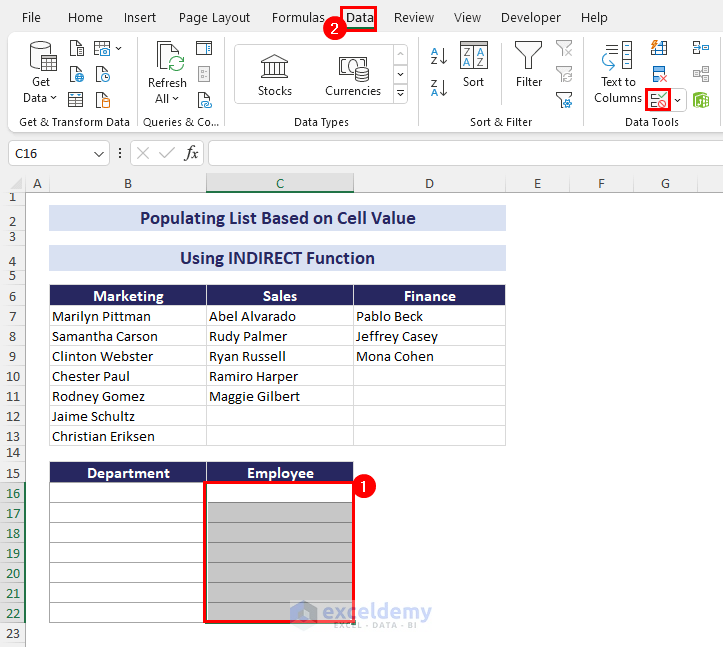Open the File tab
Viewport: 723px width, 647px height.
click(x=31, y=18)
